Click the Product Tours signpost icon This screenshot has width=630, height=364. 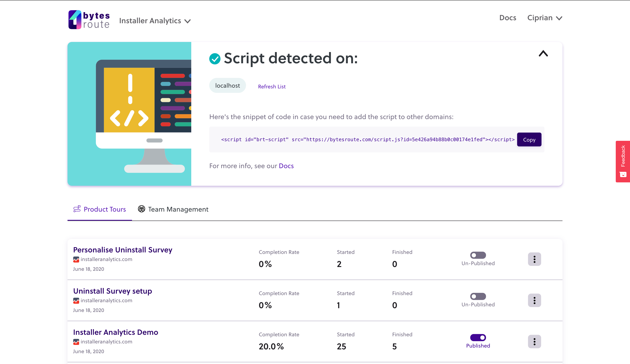click(77, 209)
